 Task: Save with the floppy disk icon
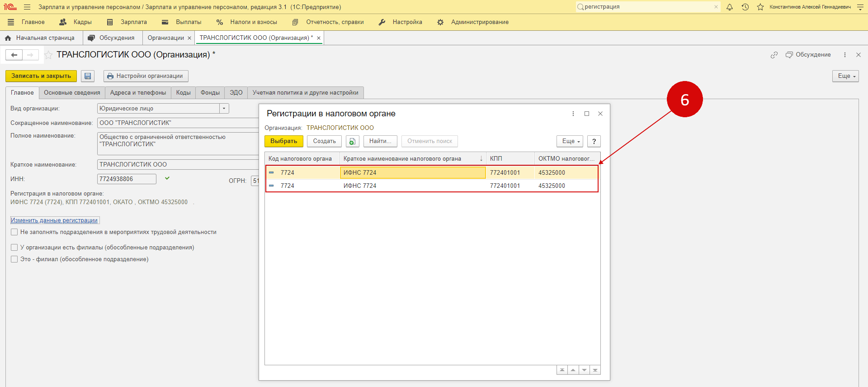88,76
